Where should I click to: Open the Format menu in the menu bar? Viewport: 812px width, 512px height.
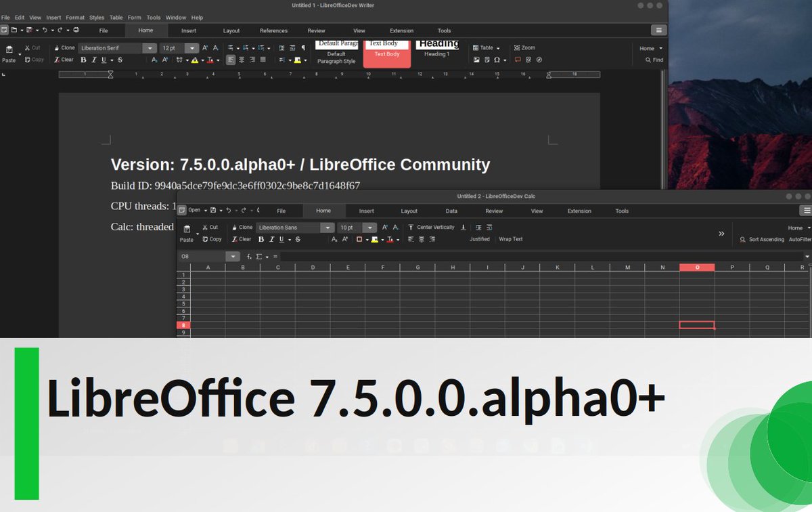[74, 17]
